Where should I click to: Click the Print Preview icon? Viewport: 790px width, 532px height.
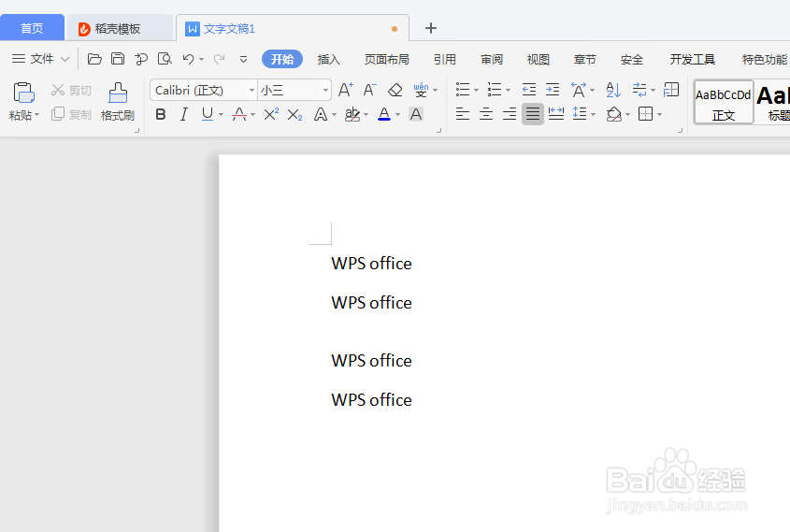click(x=165, y=59)
